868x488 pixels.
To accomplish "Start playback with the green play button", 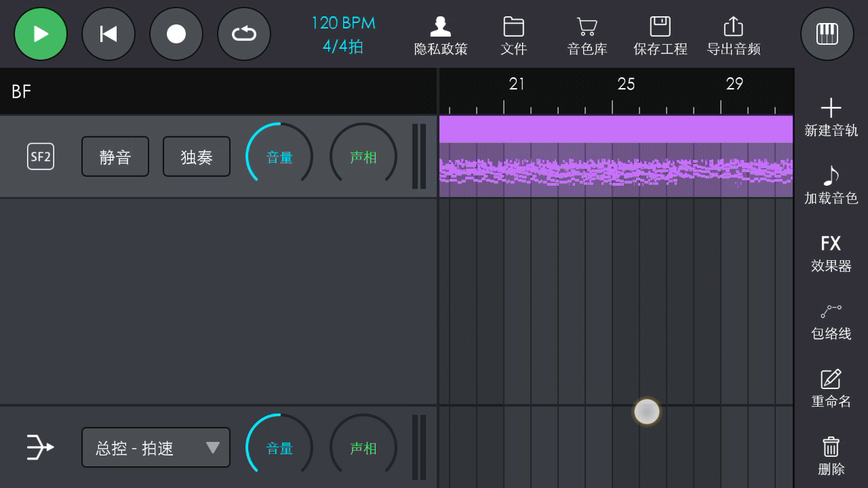I will pos(41,34).
